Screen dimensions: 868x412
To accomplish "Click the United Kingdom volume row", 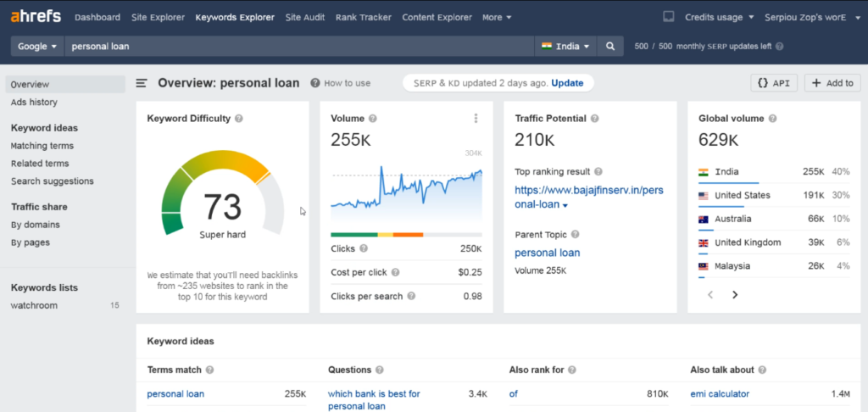I will pos(774,242).
